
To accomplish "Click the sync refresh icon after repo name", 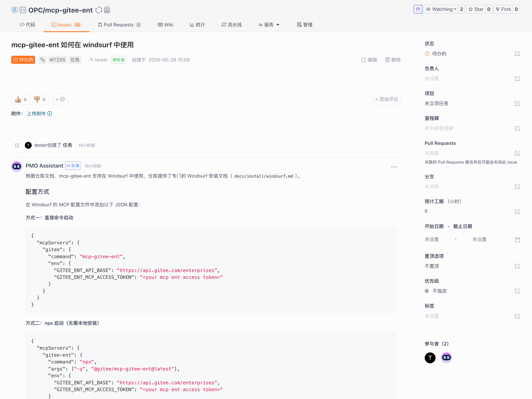I will pyautogui.click(x=99, y=10).
